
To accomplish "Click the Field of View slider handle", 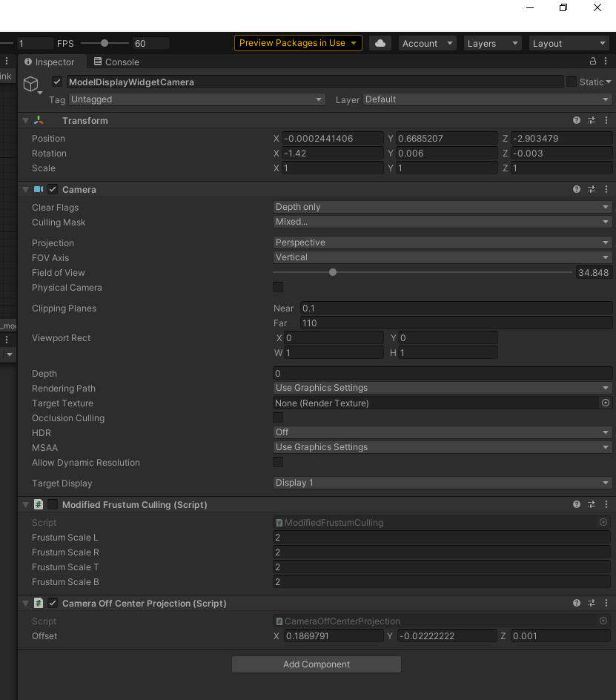I will pyautogui.click(x=333, y=272).
